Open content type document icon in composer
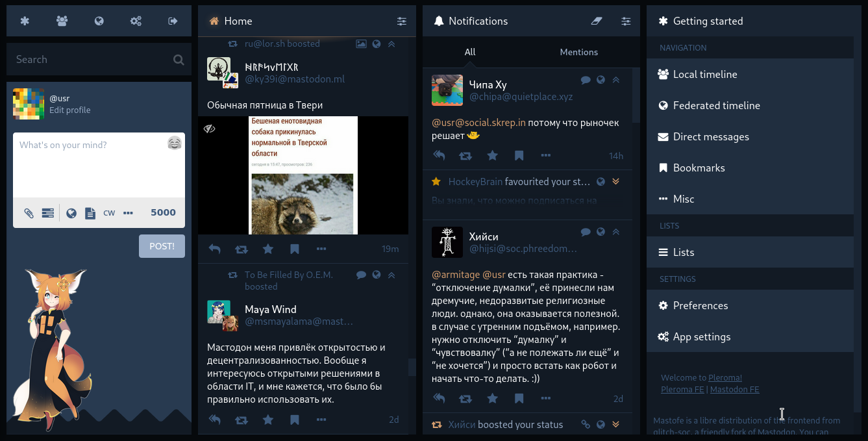 [90, 213]
